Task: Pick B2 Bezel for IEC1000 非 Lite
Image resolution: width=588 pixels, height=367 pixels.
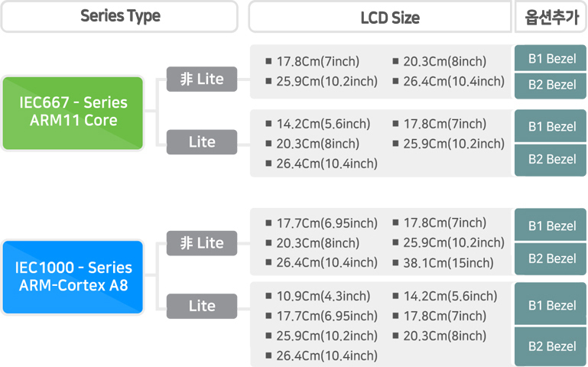Action: (x=551, y=259)
